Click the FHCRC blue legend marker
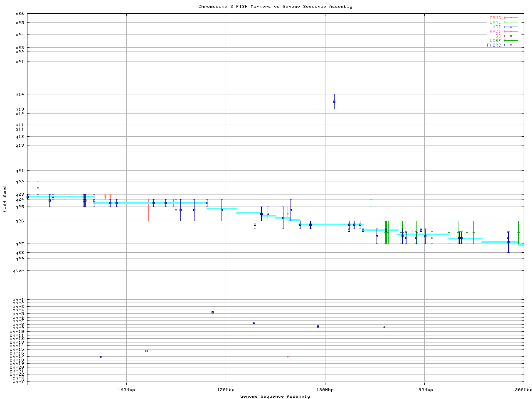This screenshot has width=532, height=399. (x=511, y=45)
